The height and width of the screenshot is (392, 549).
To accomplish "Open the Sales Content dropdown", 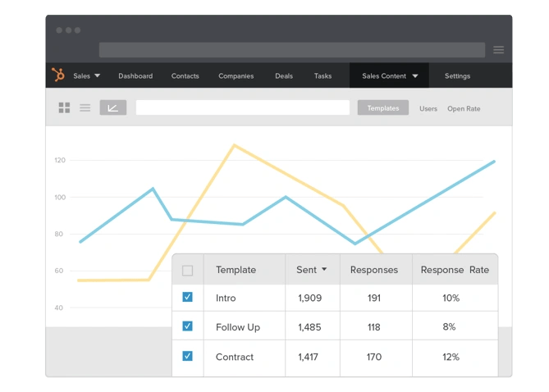I will point(390,76).
